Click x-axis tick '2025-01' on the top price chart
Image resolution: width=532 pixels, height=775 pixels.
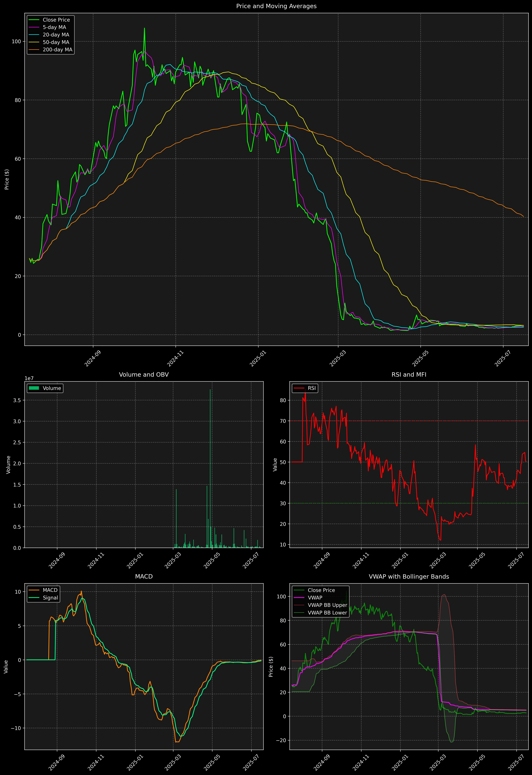coord(258,358)
